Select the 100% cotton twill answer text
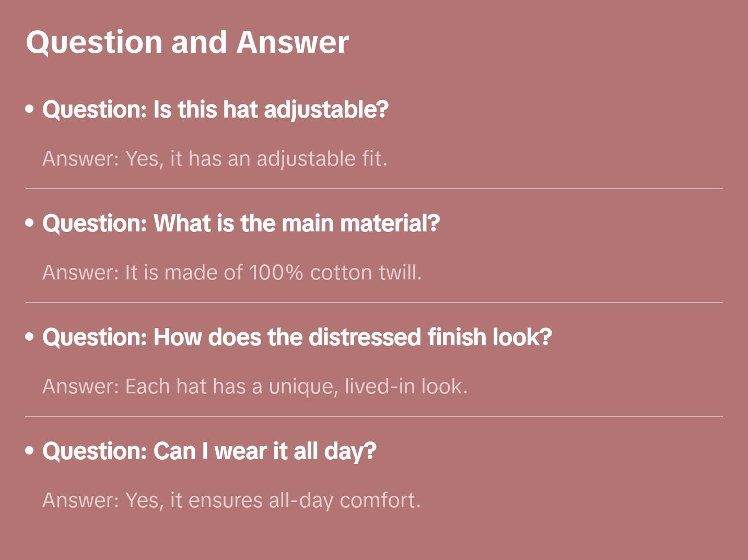The image size is (748, 560). click(232, 273)
